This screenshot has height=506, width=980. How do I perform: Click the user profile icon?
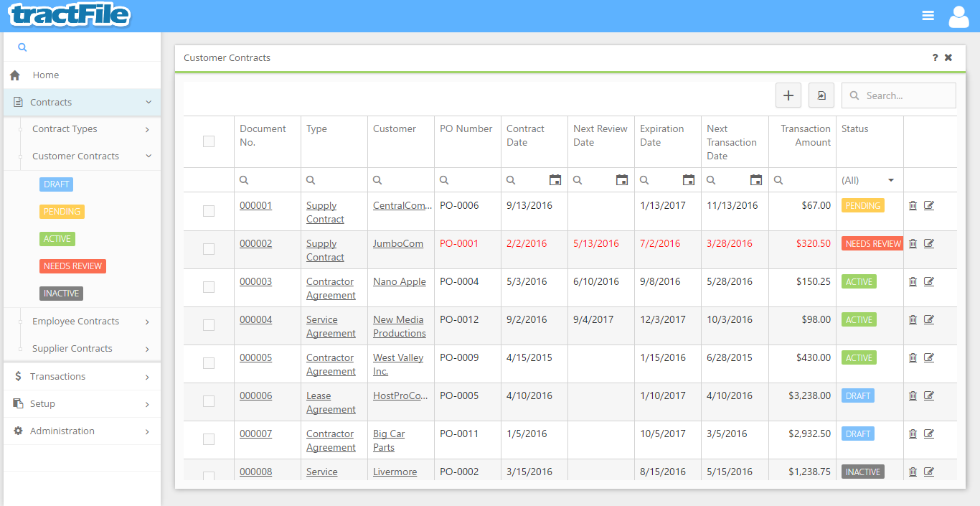click(x=958, y=16)
